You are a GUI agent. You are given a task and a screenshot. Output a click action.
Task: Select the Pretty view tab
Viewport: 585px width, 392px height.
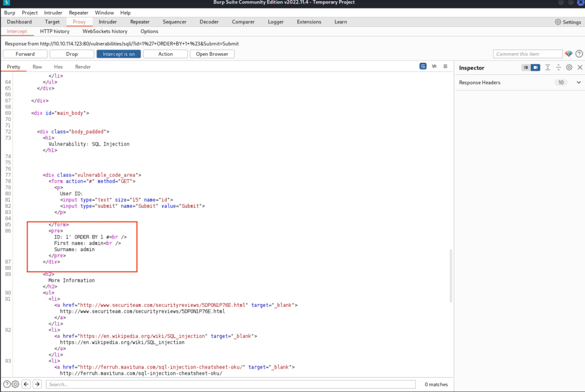14,67
